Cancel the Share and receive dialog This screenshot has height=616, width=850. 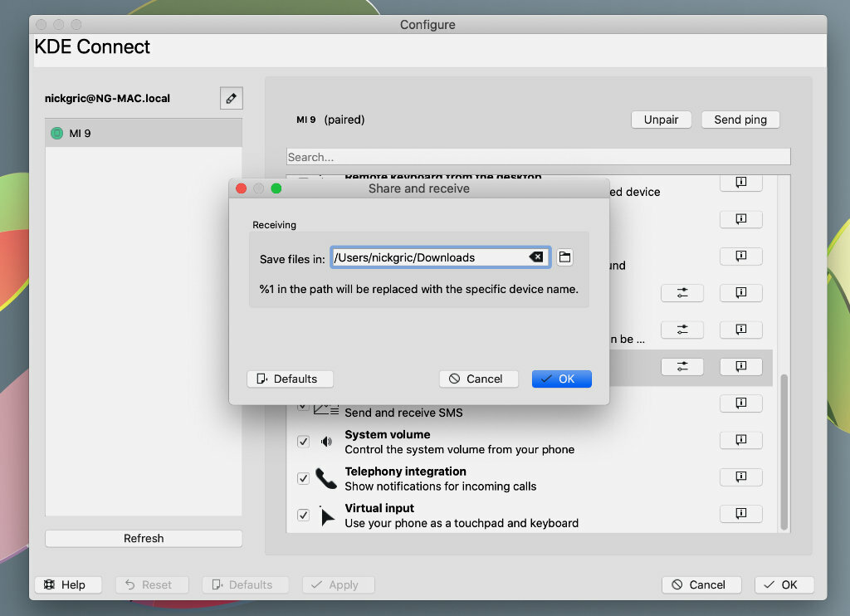[479, 379]
